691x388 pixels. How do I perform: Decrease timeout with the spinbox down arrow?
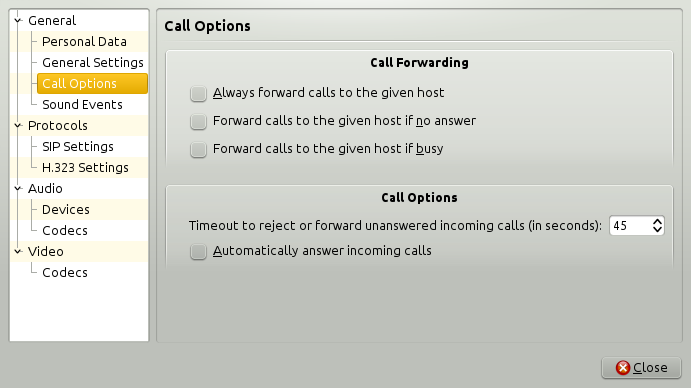657,230
